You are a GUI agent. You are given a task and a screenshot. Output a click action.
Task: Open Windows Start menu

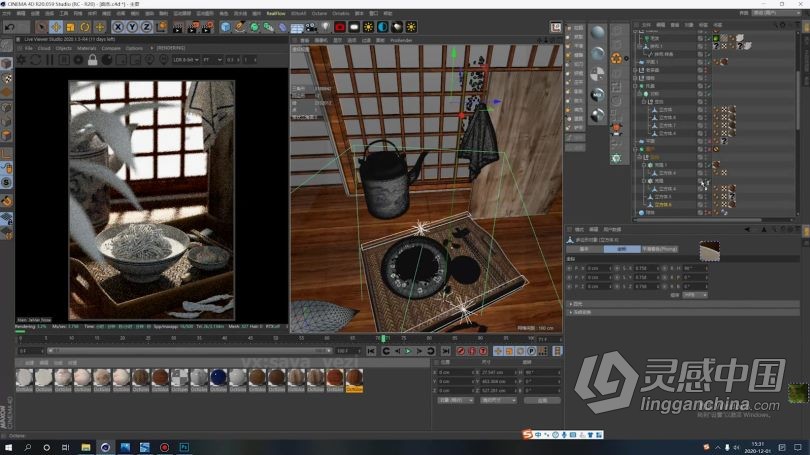click(x=8, y=447)
